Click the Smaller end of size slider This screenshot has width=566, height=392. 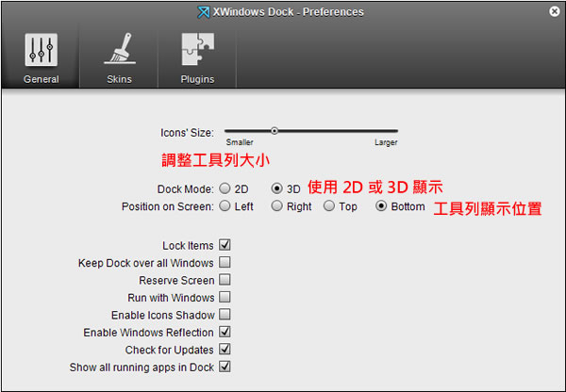[x=240, y=142]
